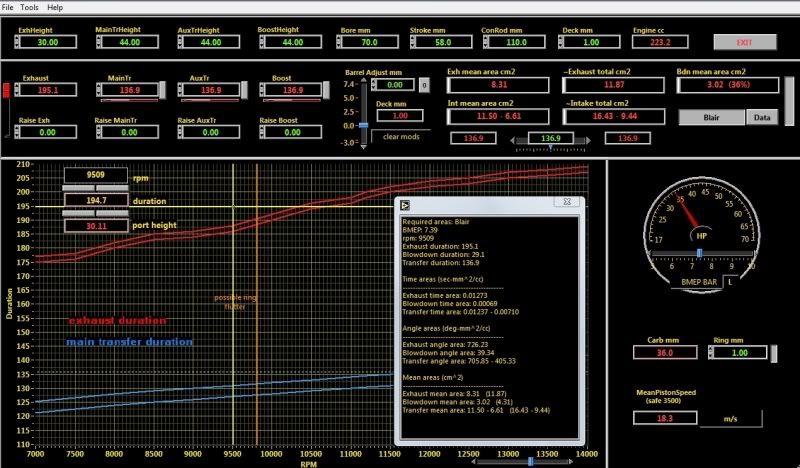
Task: Click the Ring mm stepper arrows
Action: coord(711,352)
